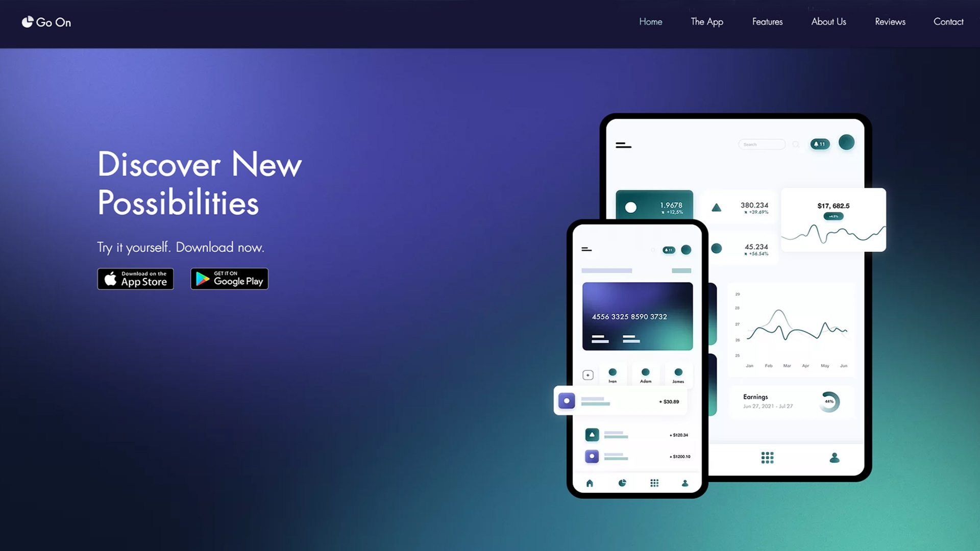Select the Features navigation menu item
Image resolution: width=980 pixels, height=551 pixels.
click(767, 21)
